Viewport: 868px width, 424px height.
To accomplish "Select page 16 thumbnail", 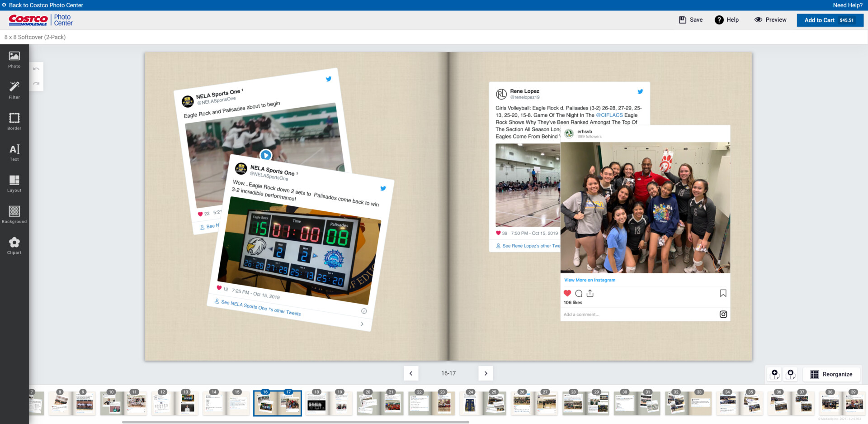I will [x=266, y=403].
